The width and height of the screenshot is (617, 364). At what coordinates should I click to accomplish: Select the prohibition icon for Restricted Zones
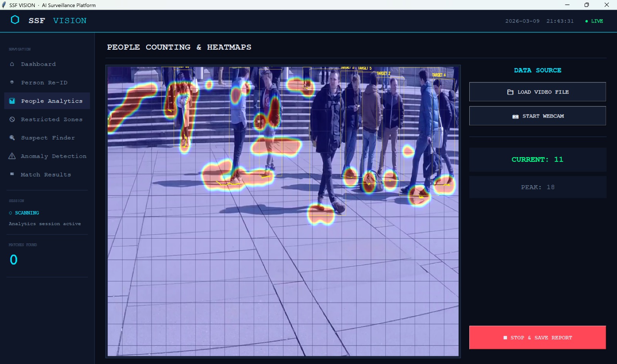[12, 119]
